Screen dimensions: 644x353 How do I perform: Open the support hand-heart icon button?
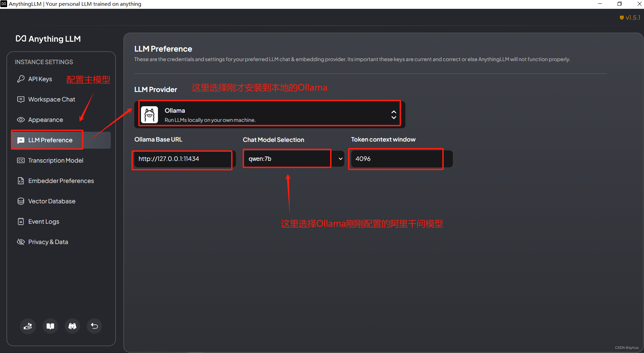coord(28,326)
